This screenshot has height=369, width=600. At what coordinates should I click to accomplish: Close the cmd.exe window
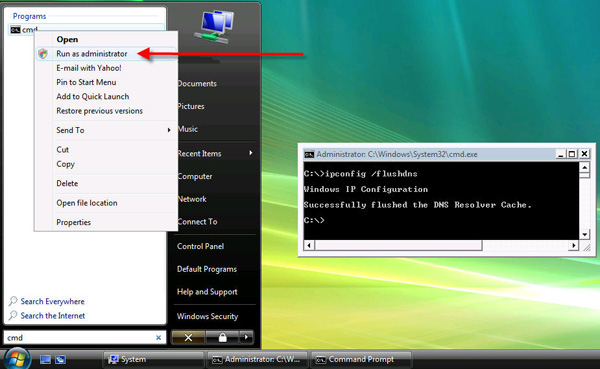click(x=584, y=154)
